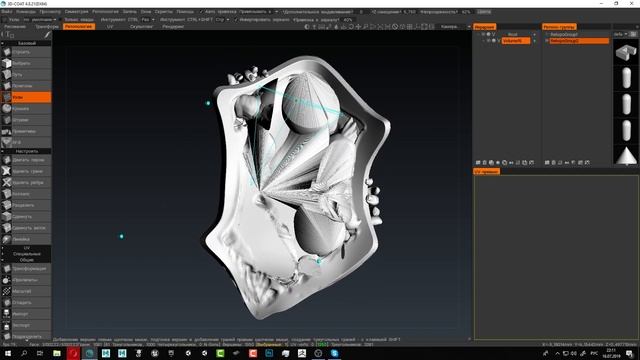The width and height of the screenshot is (640, 360).
Task: Select the Разделить tool
Action: click(26, 205)
